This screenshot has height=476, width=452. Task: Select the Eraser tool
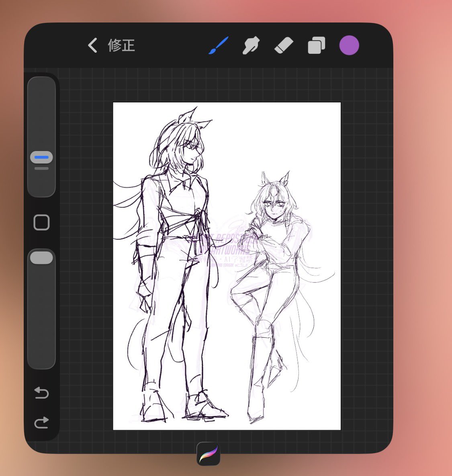click(284, 45)
